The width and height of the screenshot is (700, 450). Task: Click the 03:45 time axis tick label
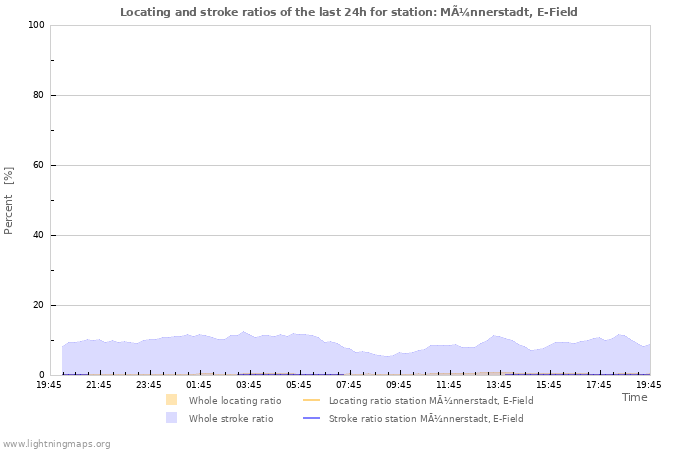coord(249,385)
